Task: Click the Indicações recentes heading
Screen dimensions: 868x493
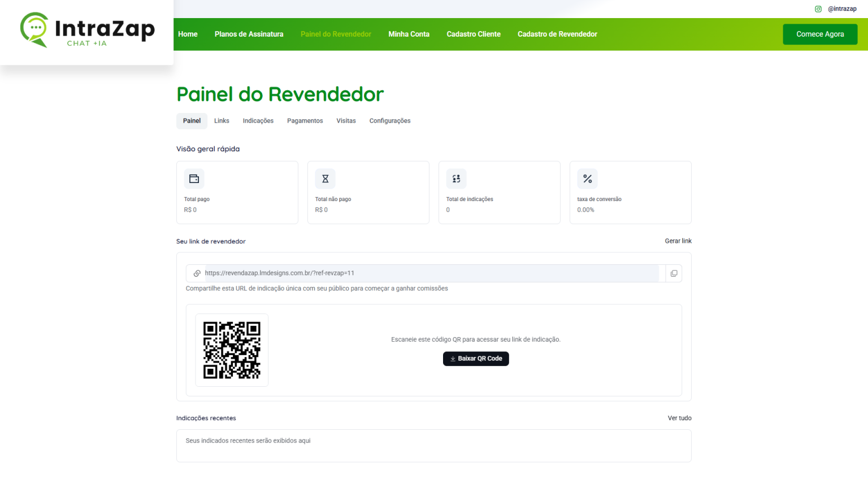Action: click(x=206, y=418)
